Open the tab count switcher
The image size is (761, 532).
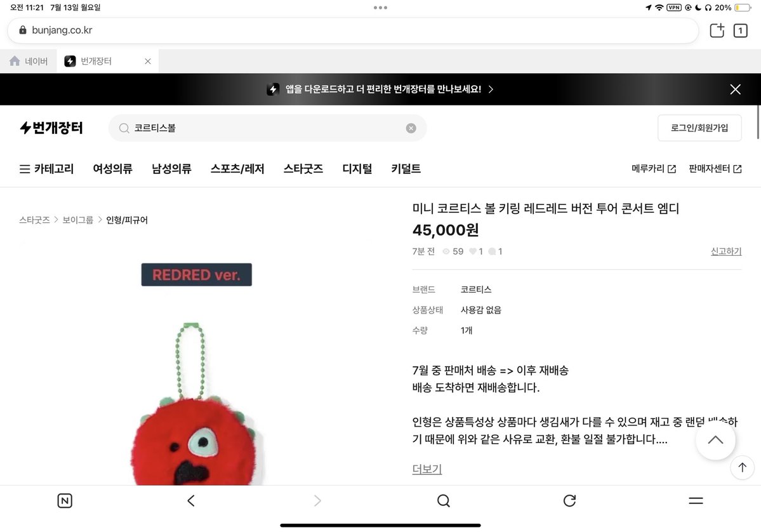coord(740,30)
